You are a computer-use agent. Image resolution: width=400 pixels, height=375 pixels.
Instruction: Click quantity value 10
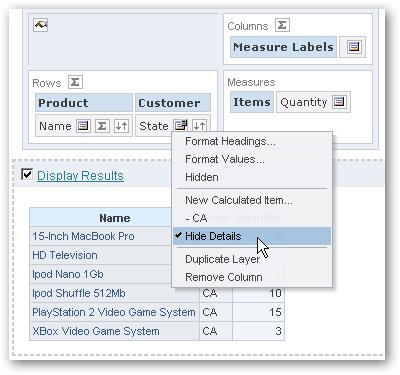(x=275, y=293)
